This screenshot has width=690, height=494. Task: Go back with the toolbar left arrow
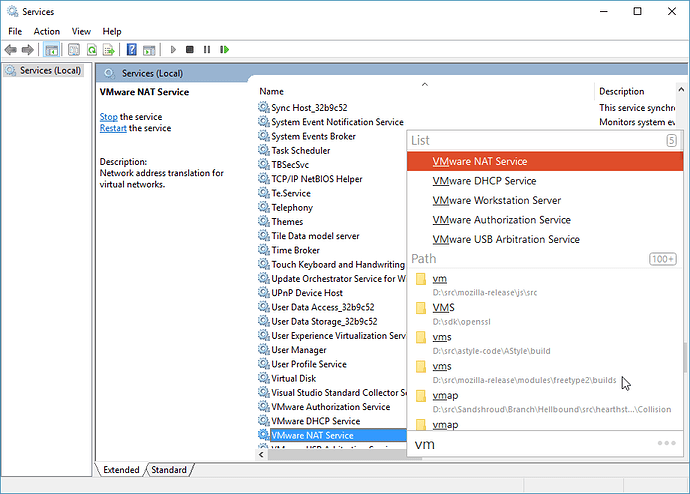[x=11, y=50]
